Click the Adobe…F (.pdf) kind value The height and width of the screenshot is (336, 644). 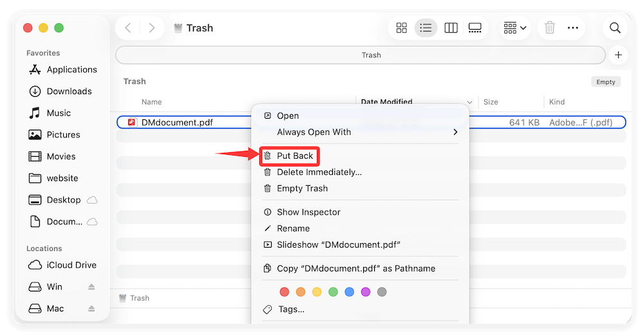tap(581, 123)
